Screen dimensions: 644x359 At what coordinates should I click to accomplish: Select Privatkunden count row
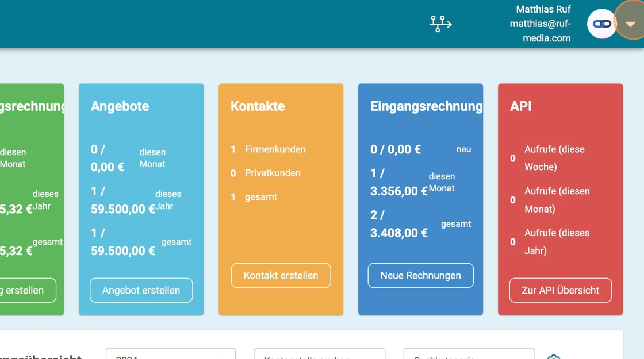click(x=266, y=173)
